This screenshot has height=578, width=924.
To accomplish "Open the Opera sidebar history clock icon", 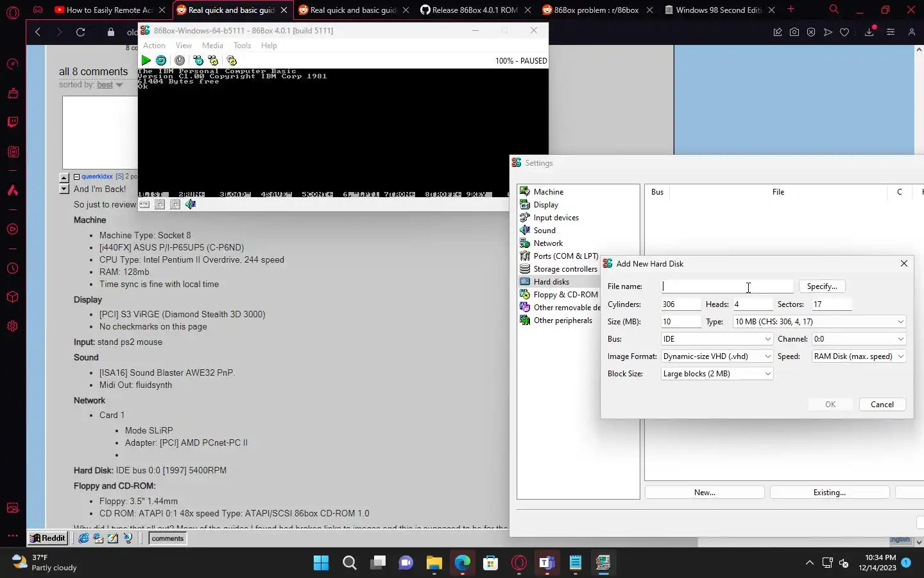I will [x=12, y=268].
